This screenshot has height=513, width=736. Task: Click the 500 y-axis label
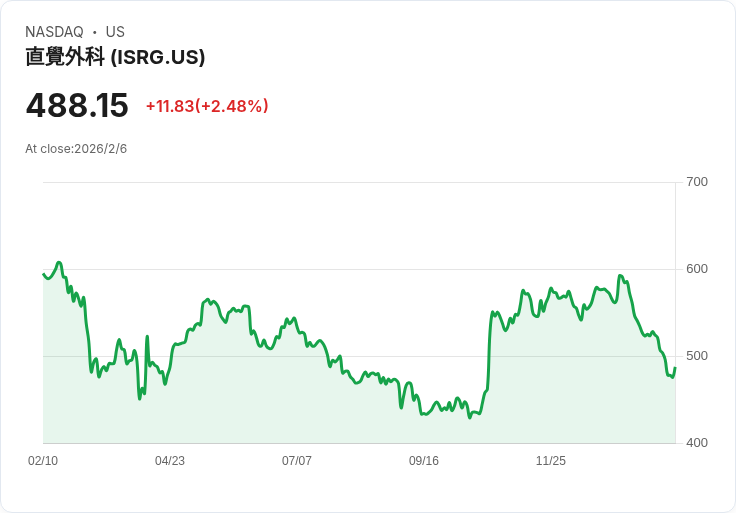(697, 356)
